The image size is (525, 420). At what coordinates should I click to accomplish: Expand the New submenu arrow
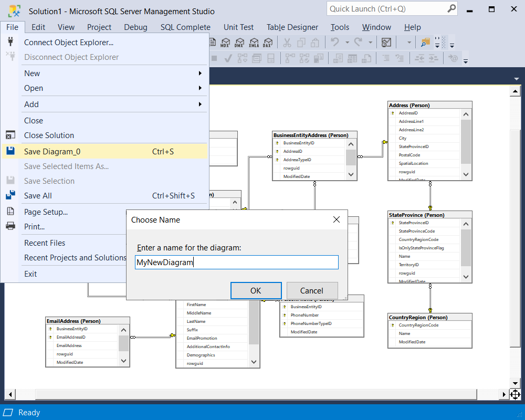201,73
